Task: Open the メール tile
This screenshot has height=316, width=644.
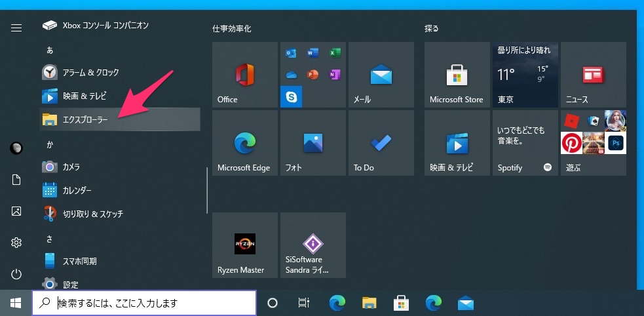Action: tap(381, 74)
